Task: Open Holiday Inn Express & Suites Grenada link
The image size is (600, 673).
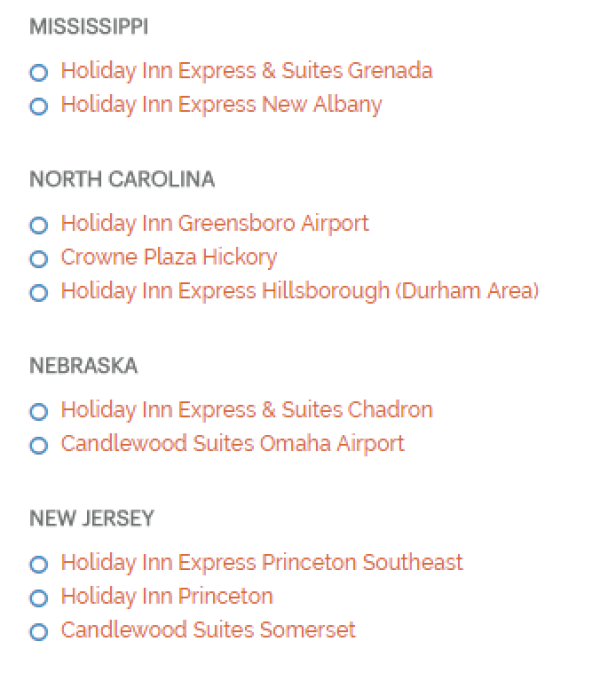Action: coord(246,71)
